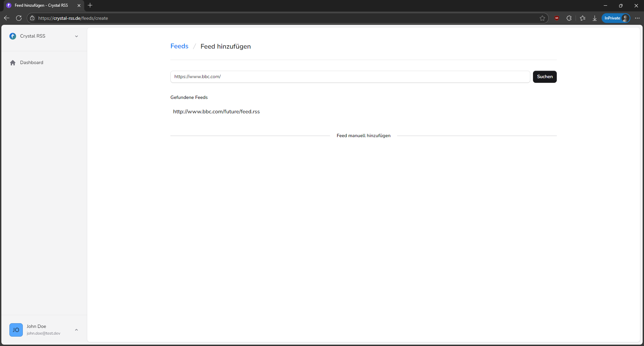The width and height of the screenshot is (644, 346).
Task: Expand the John Doe user menu
Action: pos(76,330)
